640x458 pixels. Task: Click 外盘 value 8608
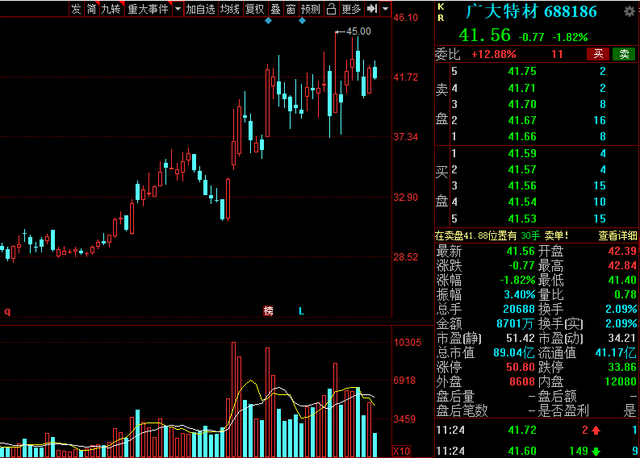[x=522, y=382]
